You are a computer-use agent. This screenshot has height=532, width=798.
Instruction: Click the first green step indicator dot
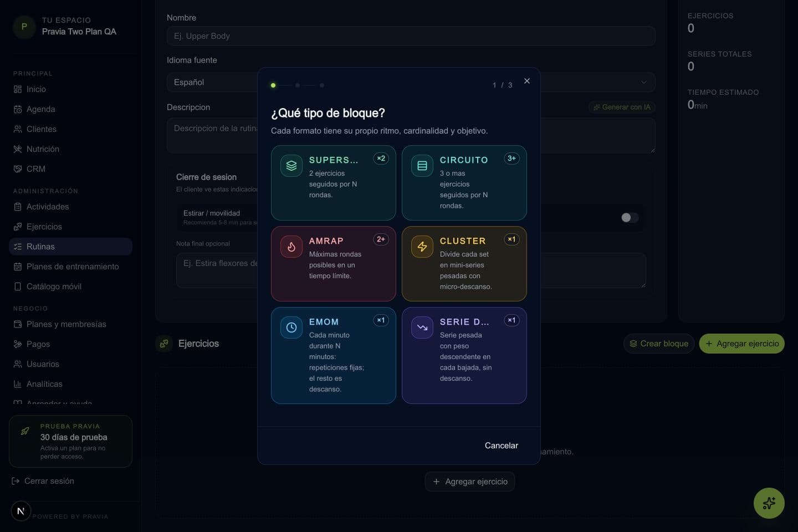point(273,85)
